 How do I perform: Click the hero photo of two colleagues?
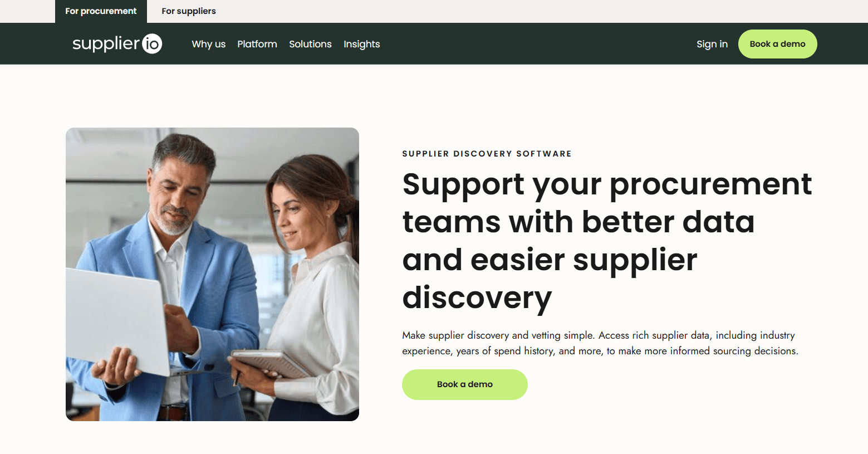tap(212, 274)
